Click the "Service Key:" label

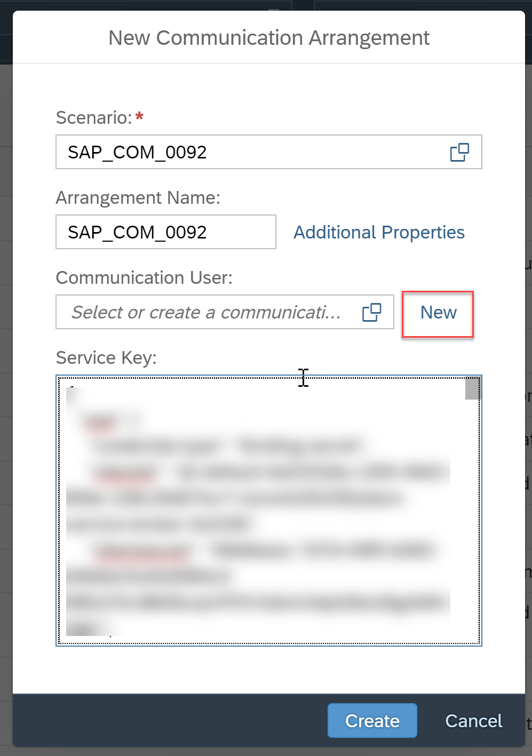(106, 357)
